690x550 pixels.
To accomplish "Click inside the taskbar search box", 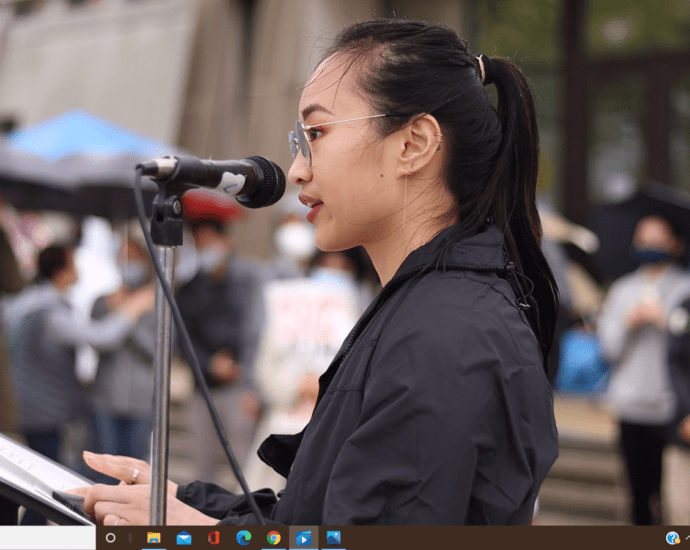I will coord(47,538).
